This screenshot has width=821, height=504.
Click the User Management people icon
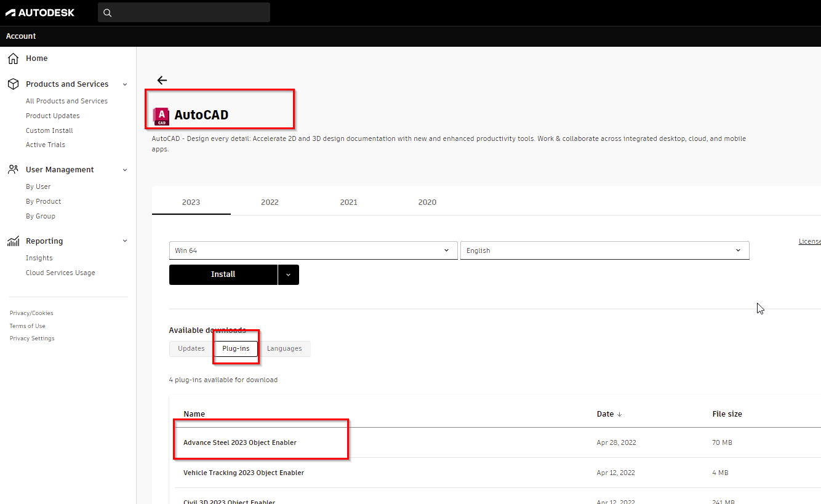click(x=13, y=169)
